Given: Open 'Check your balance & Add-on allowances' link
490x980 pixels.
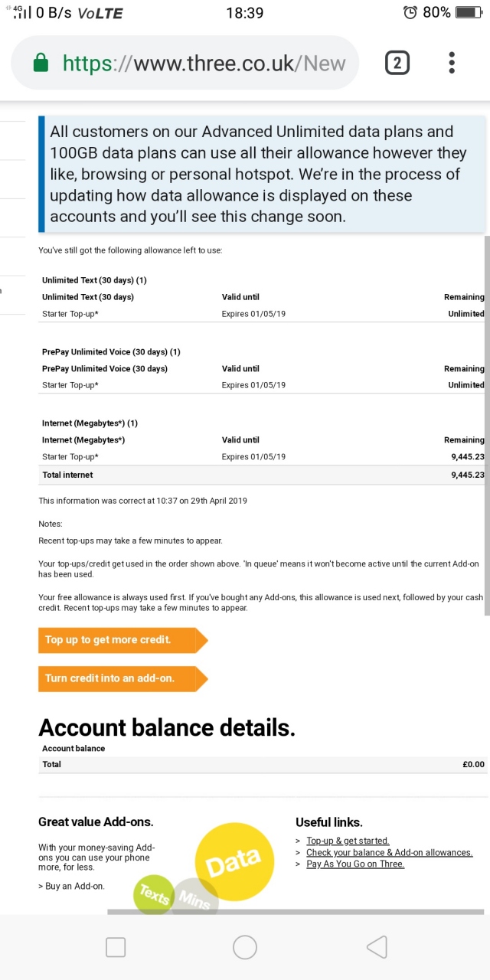Looking at the screenshot, I should [x=389, y=852].
